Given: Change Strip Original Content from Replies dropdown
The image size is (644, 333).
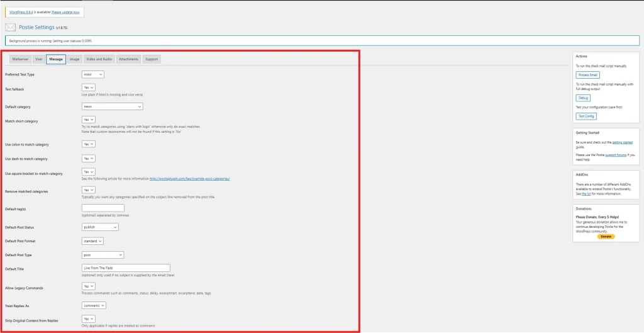Looking at the screenshot, I should 89,319.
